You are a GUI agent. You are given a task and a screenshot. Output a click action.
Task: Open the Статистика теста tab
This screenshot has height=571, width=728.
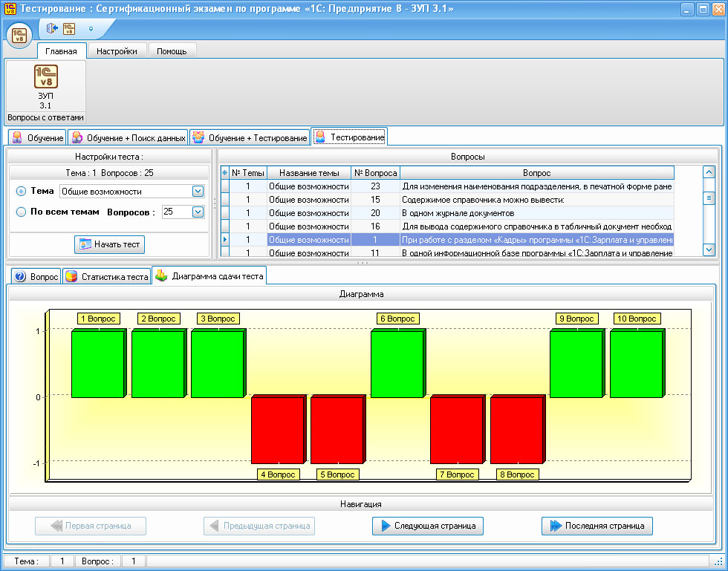[107, 277]
